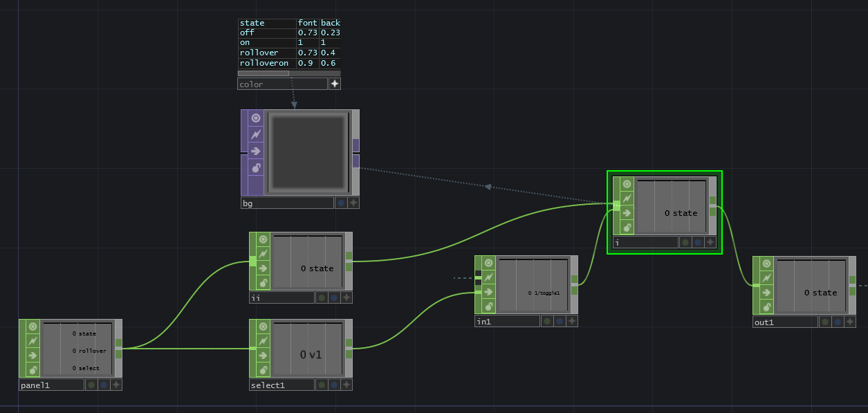Click the lightning clone immune flag on in1

[488, 277]
